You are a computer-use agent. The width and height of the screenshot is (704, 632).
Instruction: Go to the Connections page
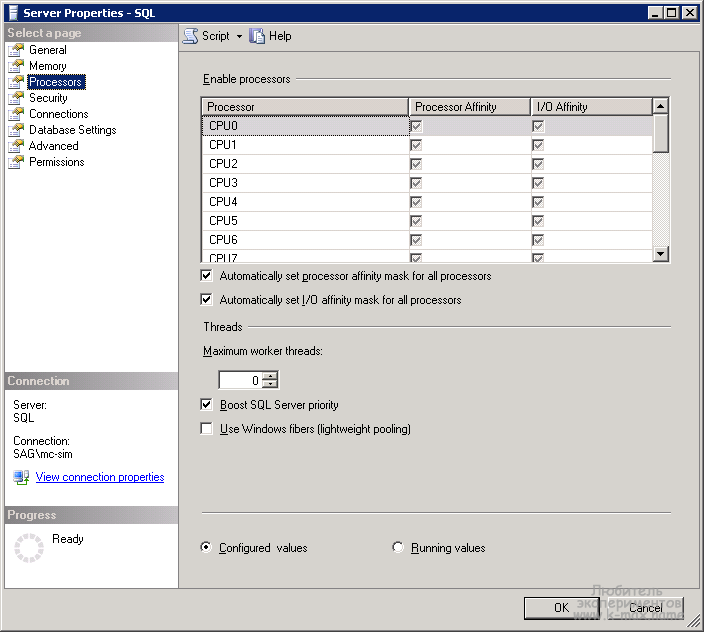pos(59,114)
